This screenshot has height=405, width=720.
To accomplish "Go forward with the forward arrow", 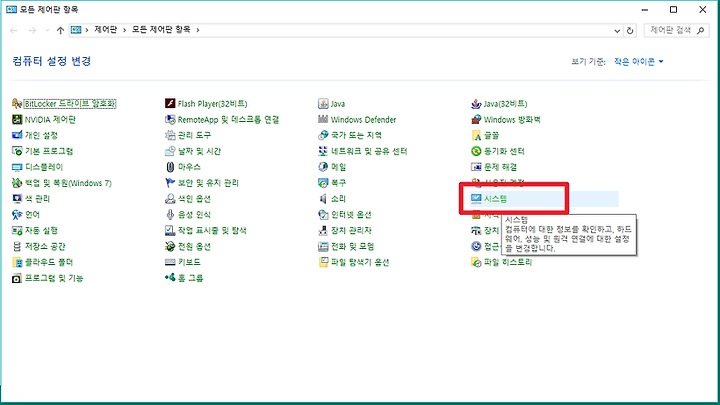I will point(32,30).
